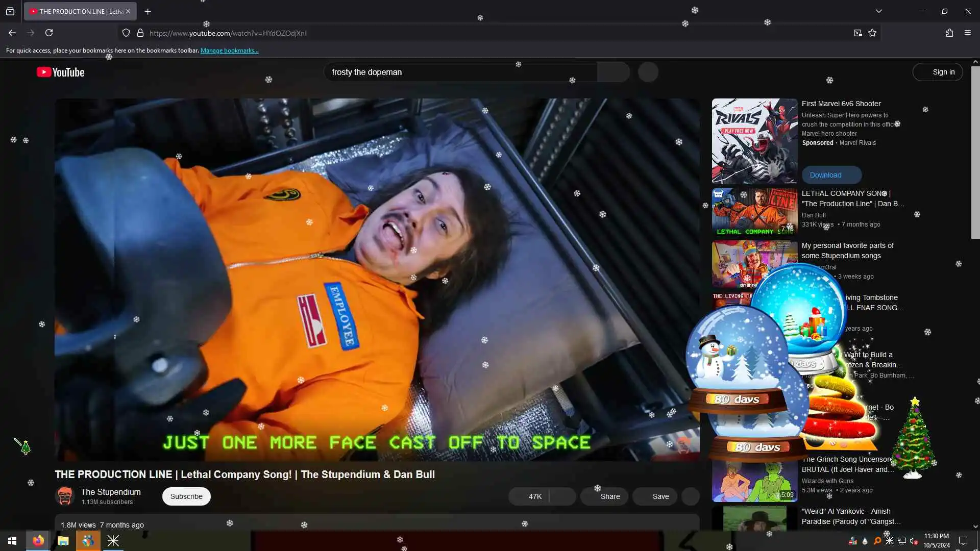Click the Manage bookmarks link
The image size is (980, 551).
pyautogui.click(x=229, y=51)
